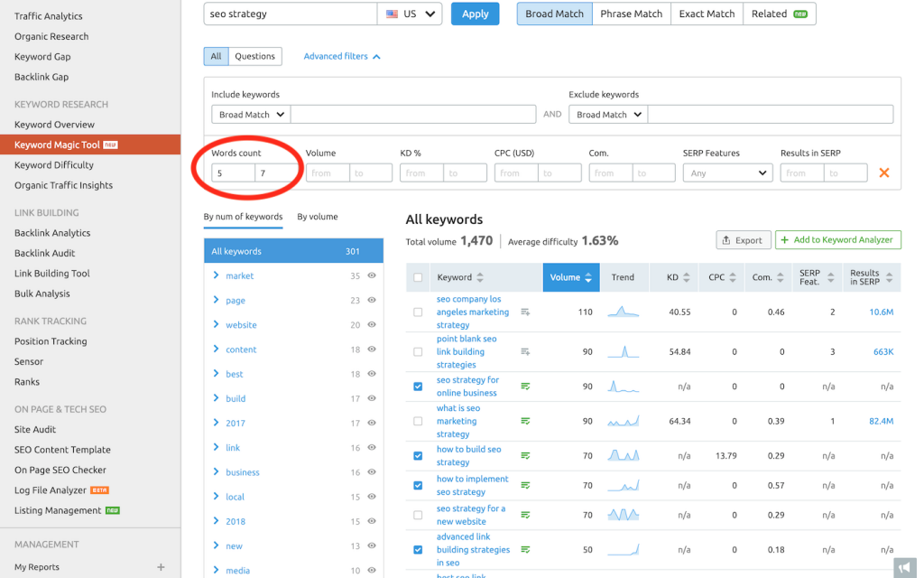Viewport: 924px width, 578px height.
Task: Select the Questions filter tab
Action: (254, 56)
